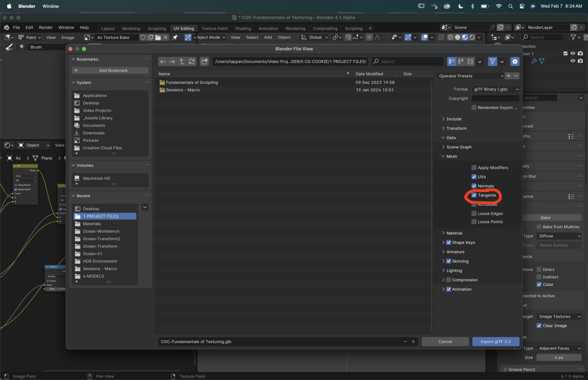Click the Copyright text field
The image size is (588, 380).
click(496, 98)
